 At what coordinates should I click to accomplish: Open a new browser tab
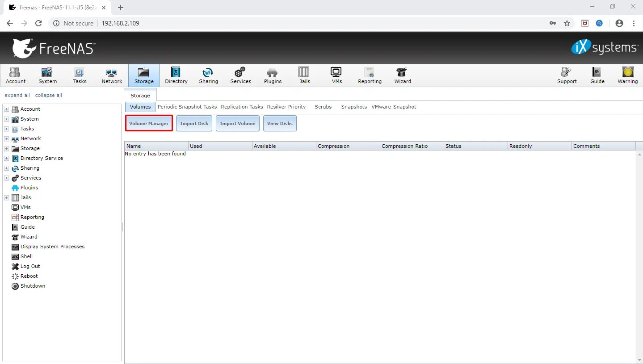tap(121, 8)
